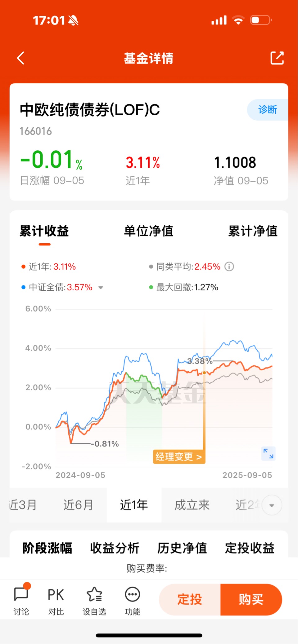Image resolution: width=298 pixels, height=644 pixels.
Task: Tap the 定投 auto-invest button
Action: tap(190, 599)
